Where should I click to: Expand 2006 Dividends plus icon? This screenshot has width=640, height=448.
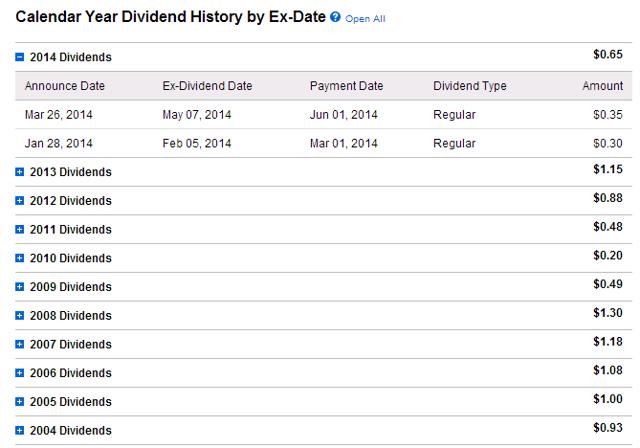[20, 373]
